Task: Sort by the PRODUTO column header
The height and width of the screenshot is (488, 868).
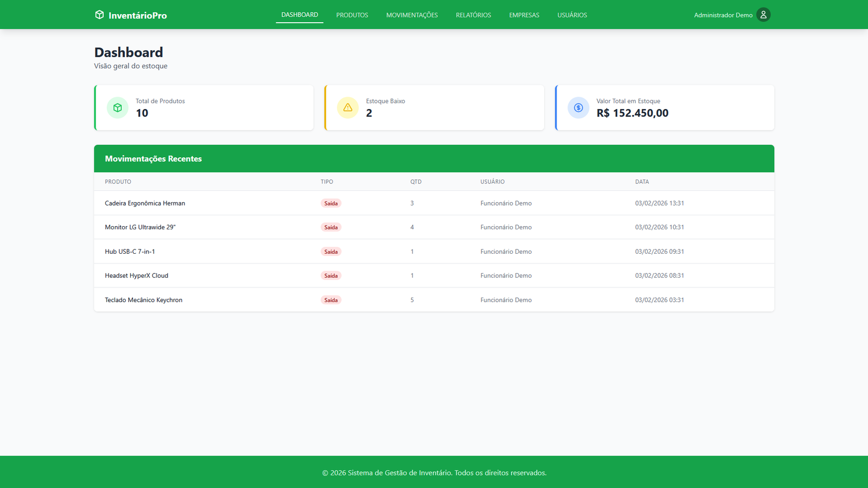Action: click(118, 181)
